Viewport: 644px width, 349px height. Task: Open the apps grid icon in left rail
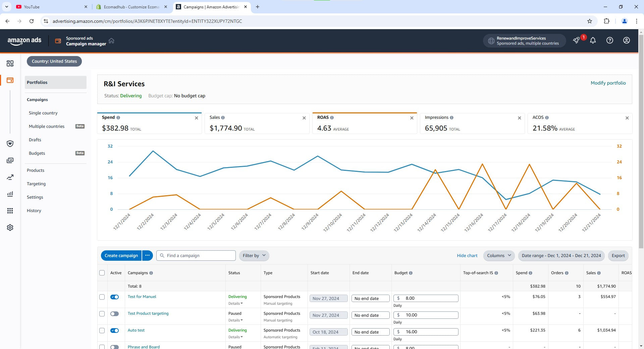(10, 211)
